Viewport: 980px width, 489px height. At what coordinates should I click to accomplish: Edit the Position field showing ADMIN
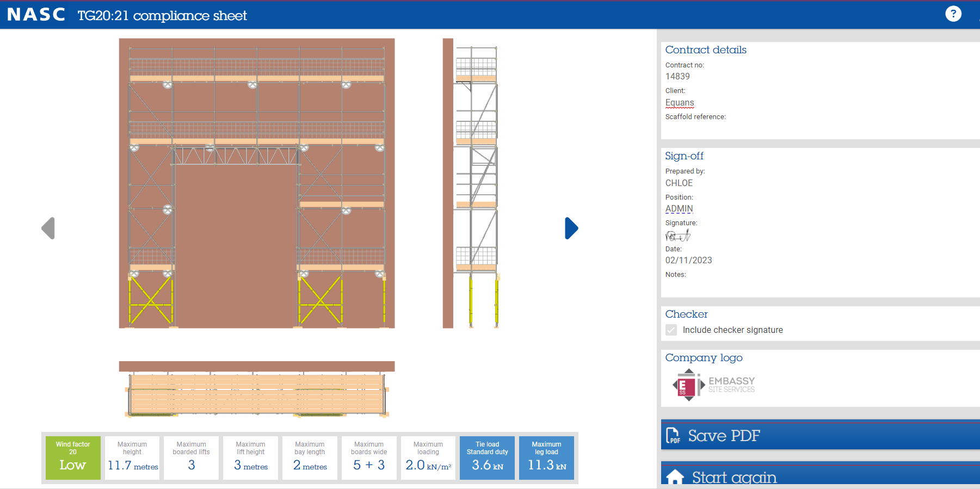(x=679, y=209)
